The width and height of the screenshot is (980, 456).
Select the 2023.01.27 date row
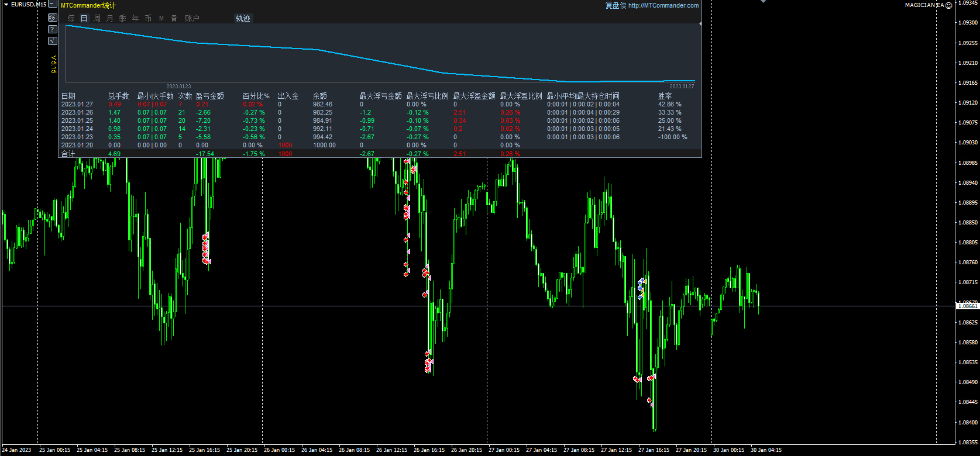coord(77,104)
